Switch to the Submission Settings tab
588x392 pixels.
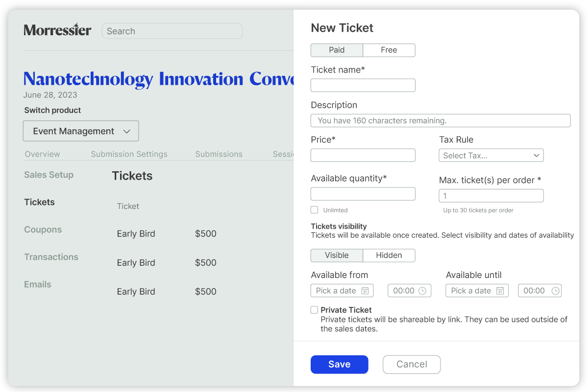point(129,154)
